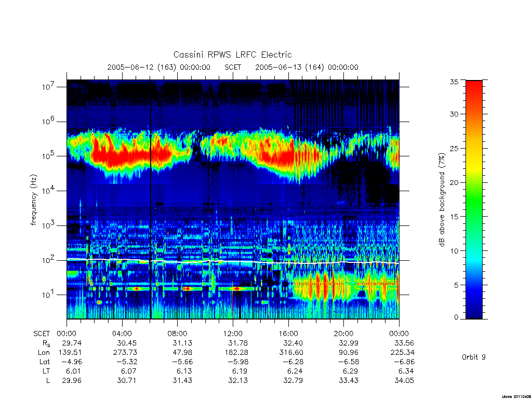Click the 'Lat' row label
532x399 pixels.
(45, 362)
